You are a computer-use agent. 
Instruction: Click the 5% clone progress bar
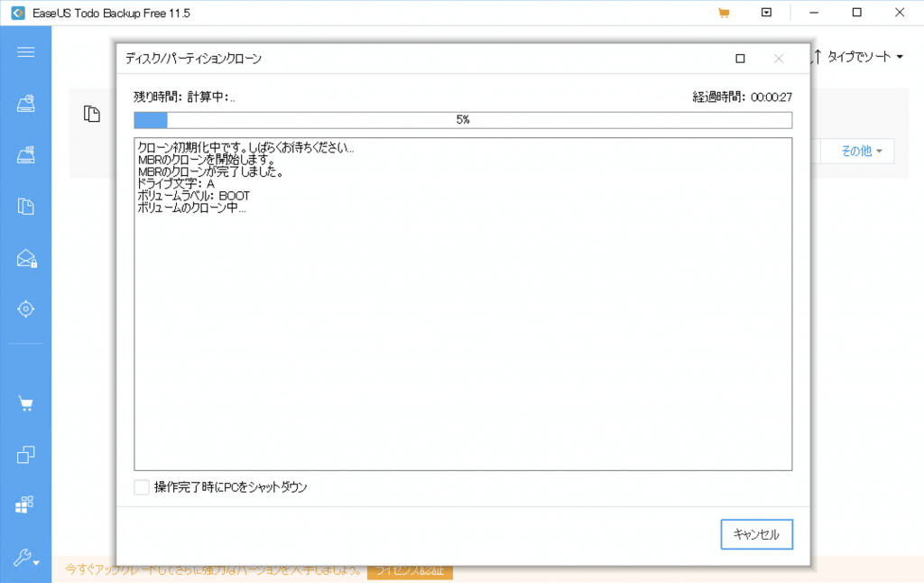pyautogui.click(x=462, y=120)
